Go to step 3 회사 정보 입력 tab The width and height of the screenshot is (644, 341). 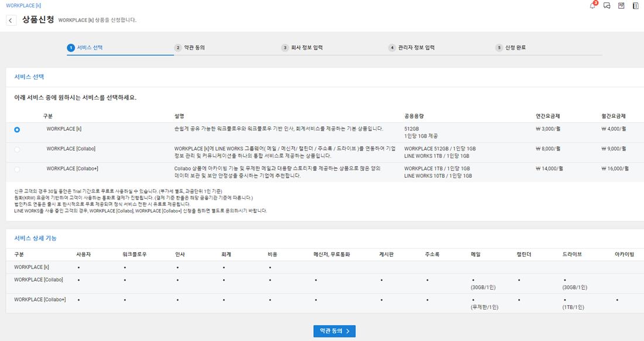tap(302, 47)
